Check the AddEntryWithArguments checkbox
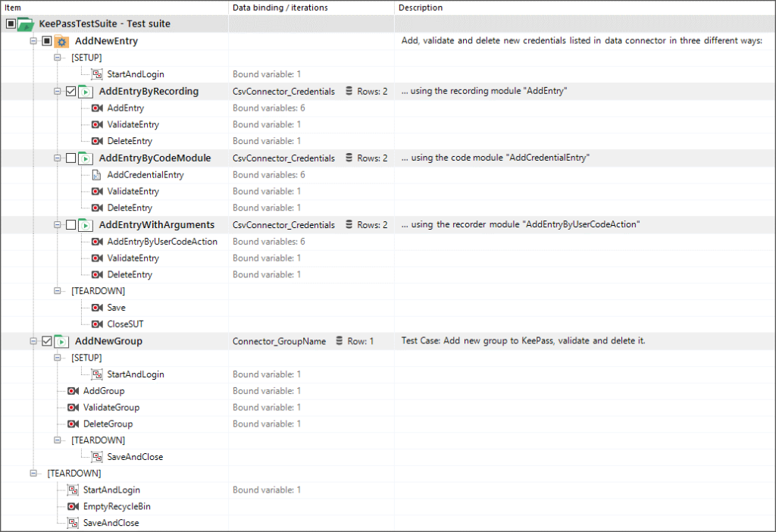776x532 pixels. tap(70, 225)
